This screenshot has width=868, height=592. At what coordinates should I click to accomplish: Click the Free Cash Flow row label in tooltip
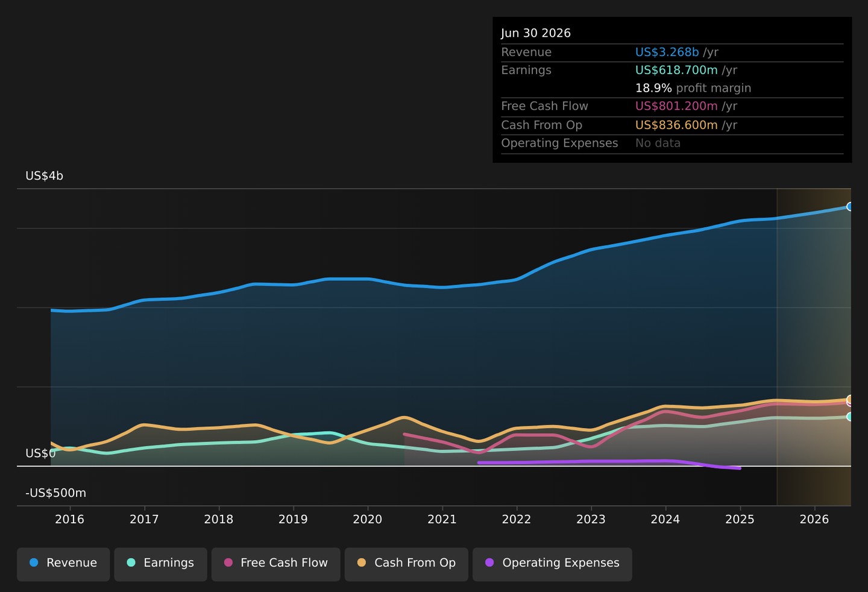click(544, 106)
